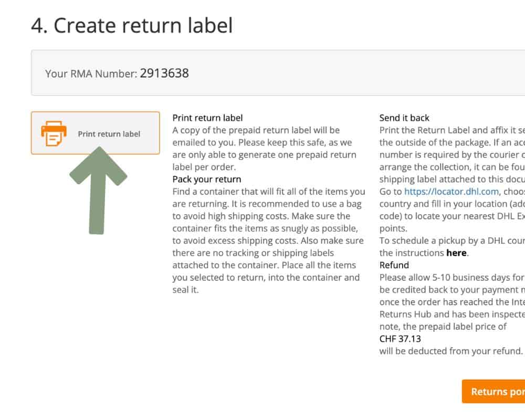This screenshot has height=420, width=525.
Task: Click the paper tray on the printer icon
Action: tap(53, 129)
